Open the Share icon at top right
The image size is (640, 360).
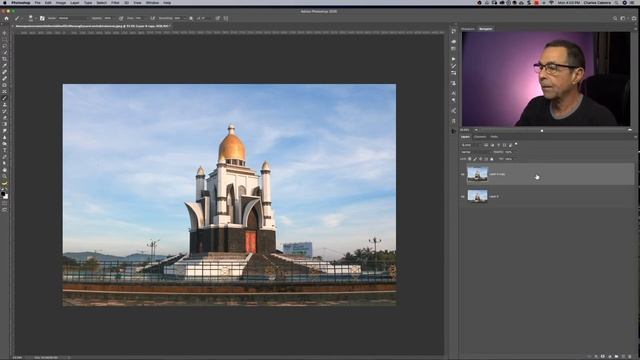point(634,18)
